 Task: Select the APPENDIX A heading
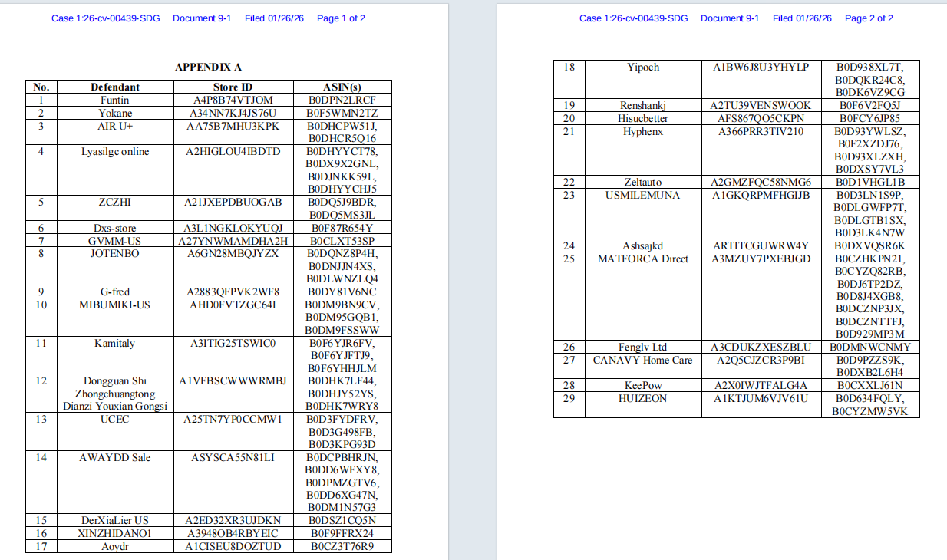pos(209,68)
